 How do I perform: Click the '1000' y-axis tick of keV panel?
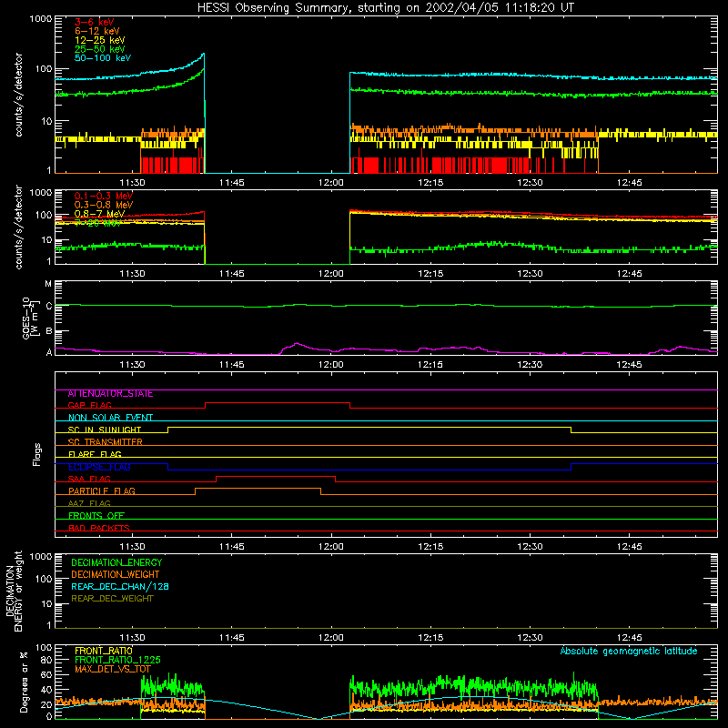click(41, 19)
